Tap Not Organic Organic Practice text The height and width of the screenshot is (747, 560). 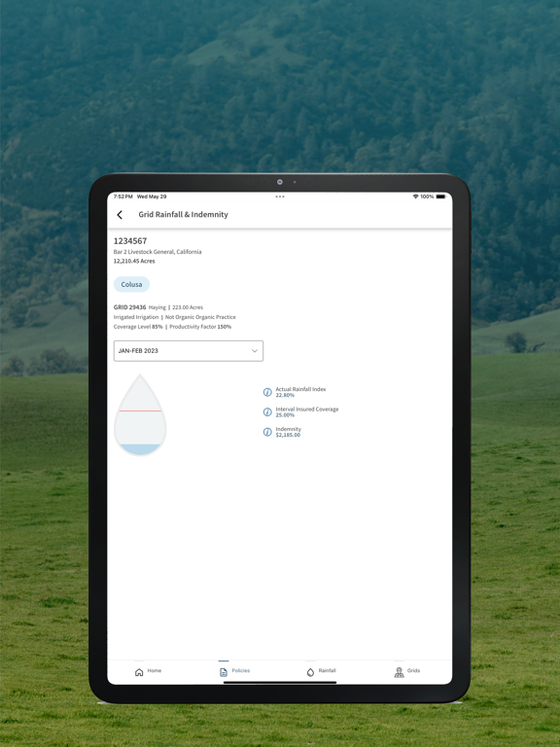(x=200, y=317)
